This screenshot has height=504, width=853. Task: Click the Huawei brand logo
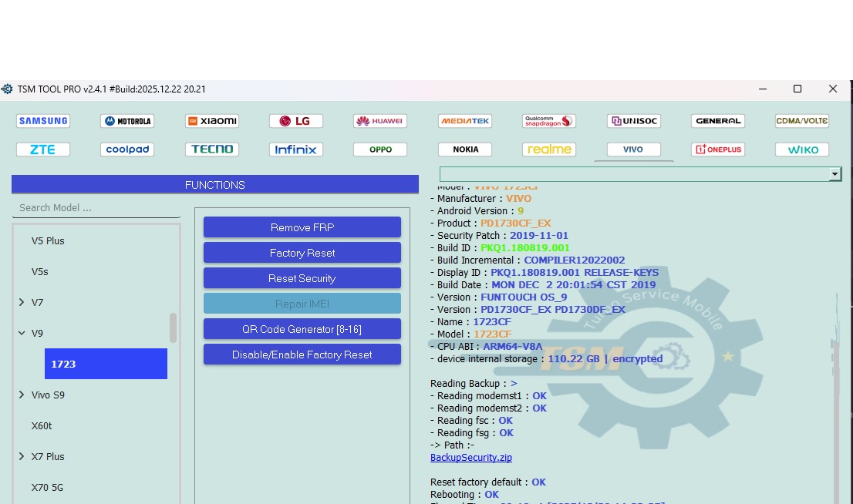pyautogui.click(x=380, y=121)
